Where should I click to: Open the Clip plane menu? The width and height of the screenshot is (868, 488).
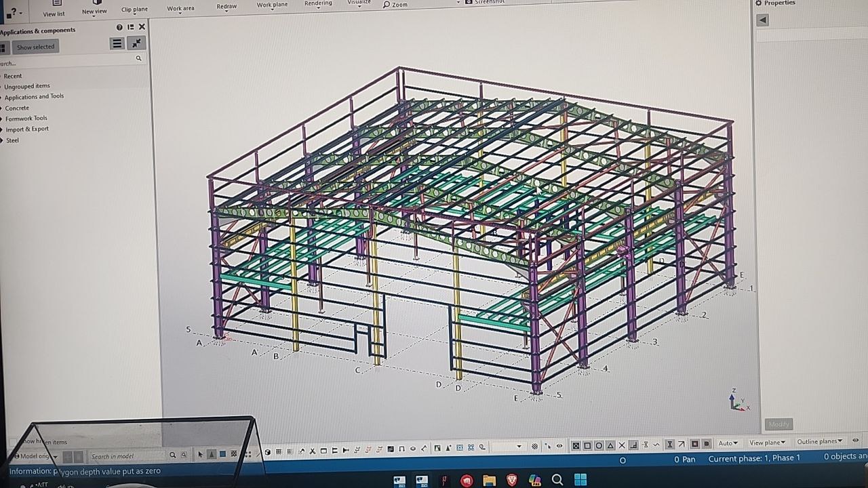click(134, 9)
